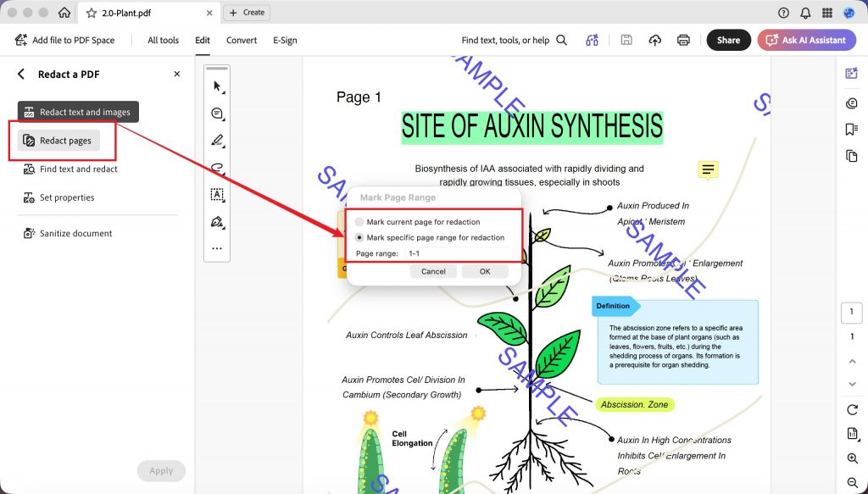Open Ask AI Assistant
This screenshot has height=494, width=868.
[807, 40]
